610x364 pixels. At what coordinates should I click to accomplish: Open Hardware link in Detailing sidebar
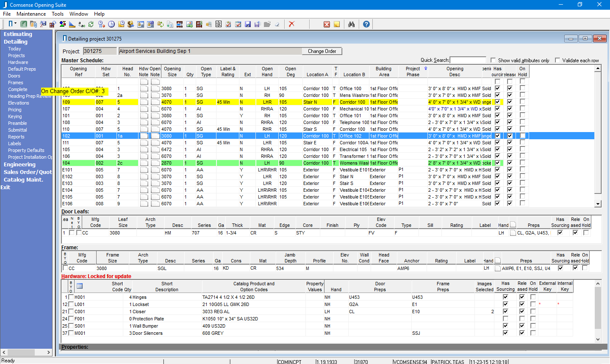pos(18,62)
